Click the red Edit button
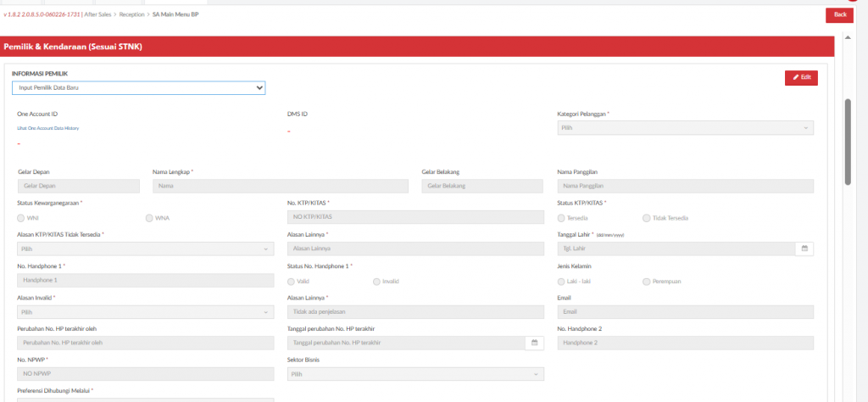The height and width of the screenshot is (402, 868). tap(801, 77)
